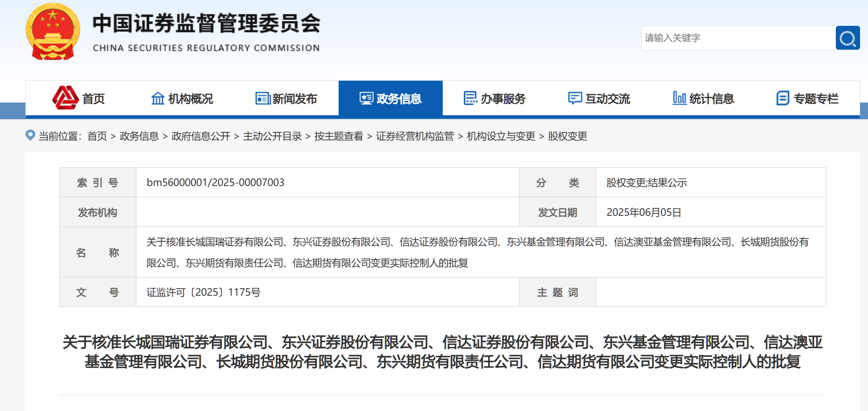The height and width of the screenshot is (411, 868).
Task: Click the 中国证券监督管理委员会 site title
Action: pyautogui.click(x=206, y=23)
